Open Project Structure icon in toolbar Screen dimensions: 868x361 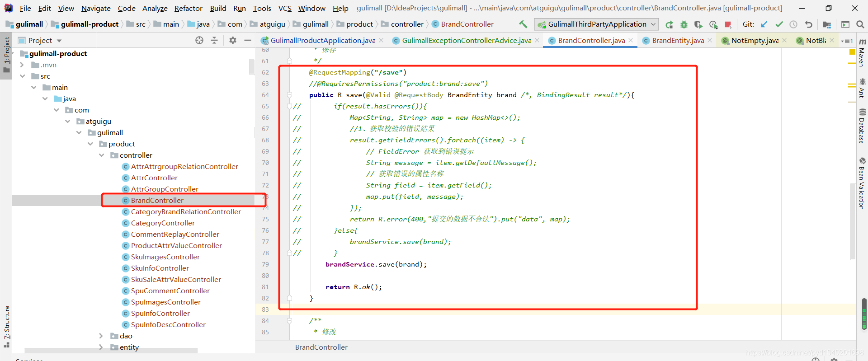[827, 24]
